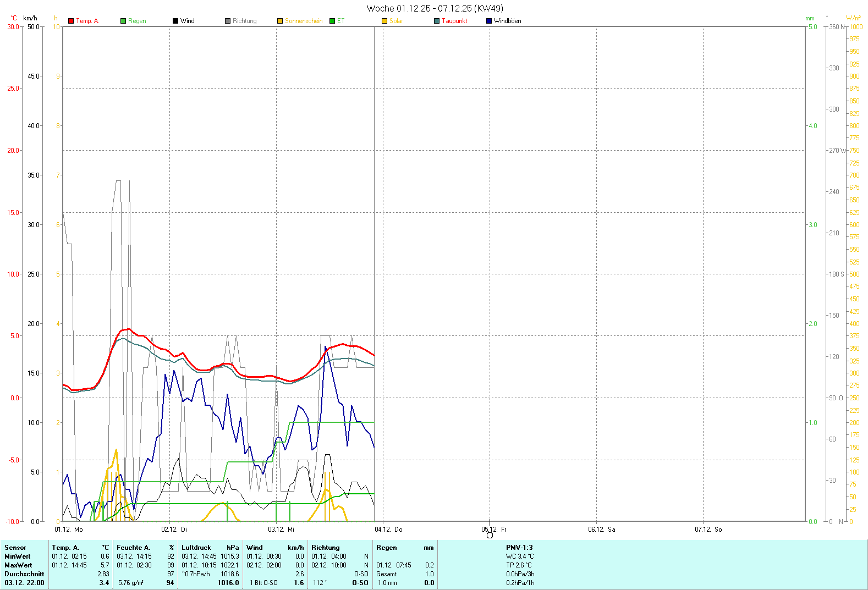Click the yellow Sonnenschein legend square
The height and width of the screenshot is (590, 868).
[x=280, y=21]
